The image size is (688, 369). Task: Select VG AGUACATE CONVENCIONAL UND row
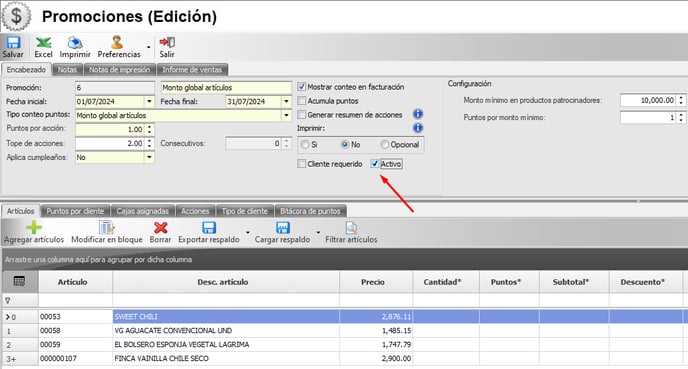[342, 330]
